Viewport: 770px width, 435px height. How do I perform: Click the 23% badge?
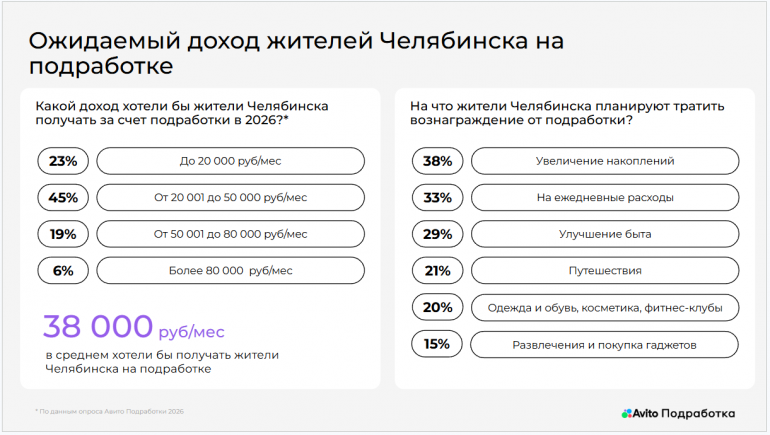click(x=63, y=161)
